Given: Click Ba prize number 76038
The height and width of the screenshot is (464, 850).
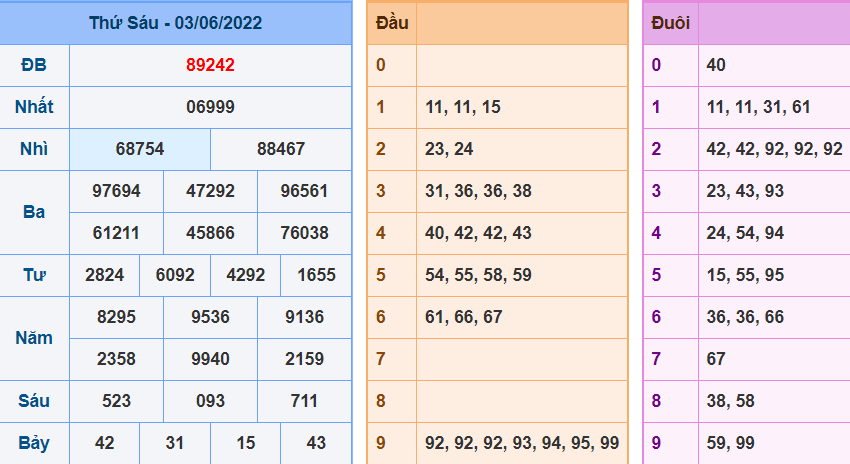Looking at the screenshot, I should click(x=304, y=233).
